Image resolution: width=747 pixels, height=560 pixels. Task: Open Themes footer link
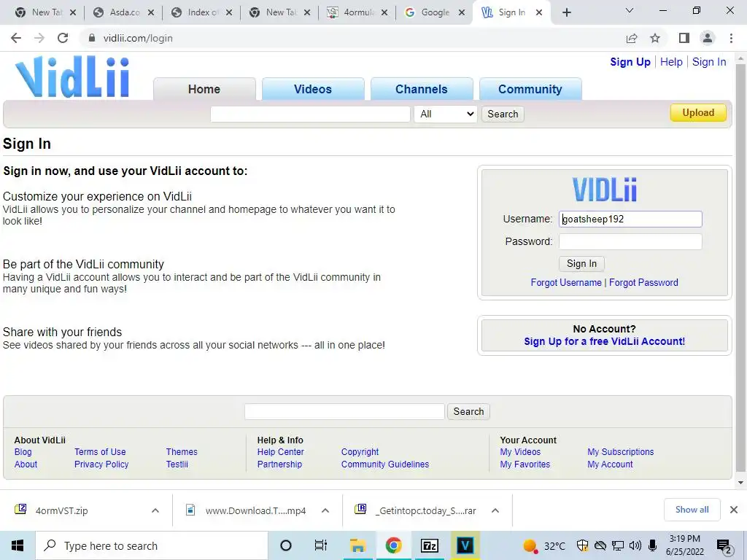pos(182,452)
